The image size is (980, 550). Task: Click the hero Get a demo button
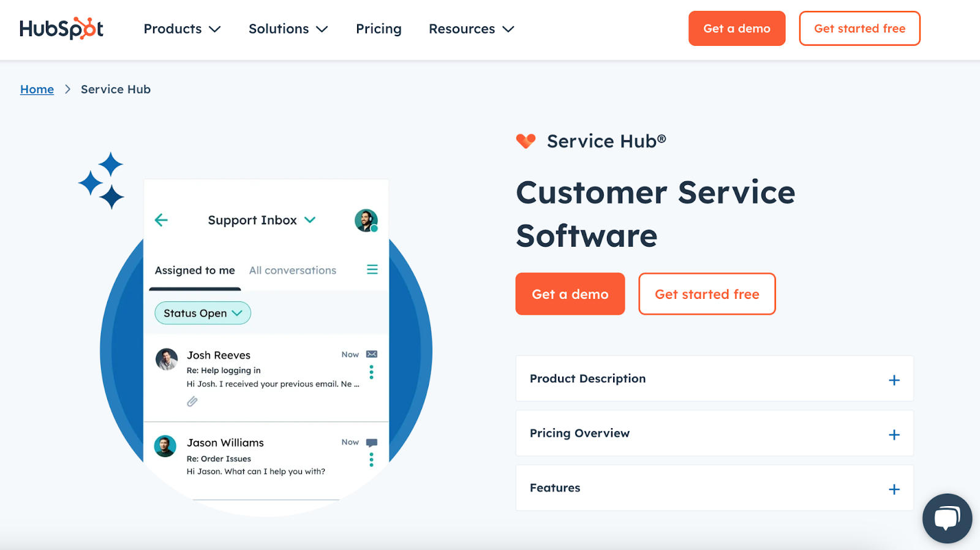(570, 294)
